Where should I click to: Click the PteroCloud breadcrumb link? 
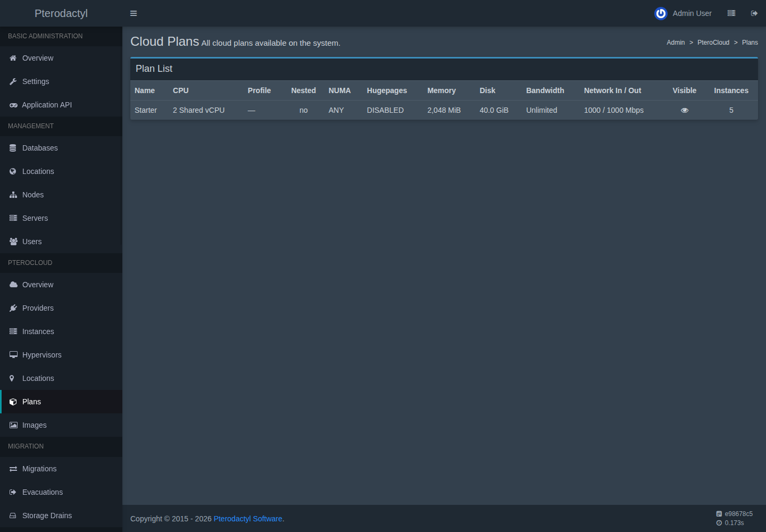pos(713,43)
